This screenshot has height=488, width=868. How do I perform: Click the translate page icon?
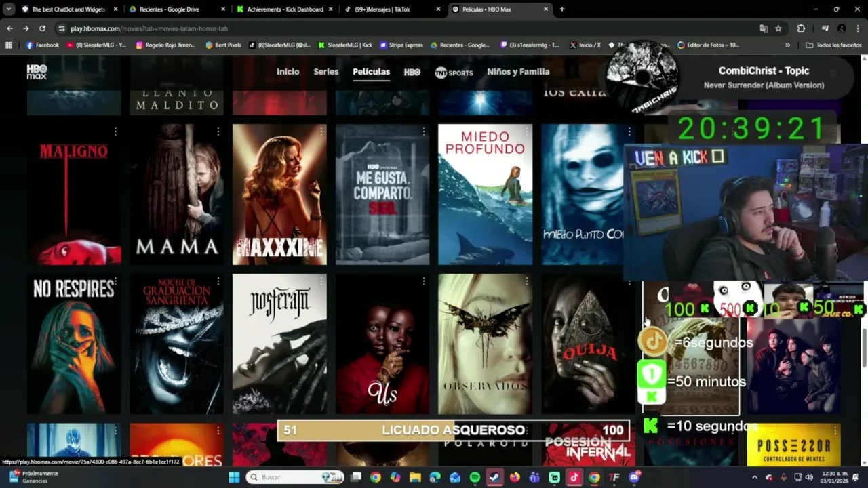[x=764, y=28]
